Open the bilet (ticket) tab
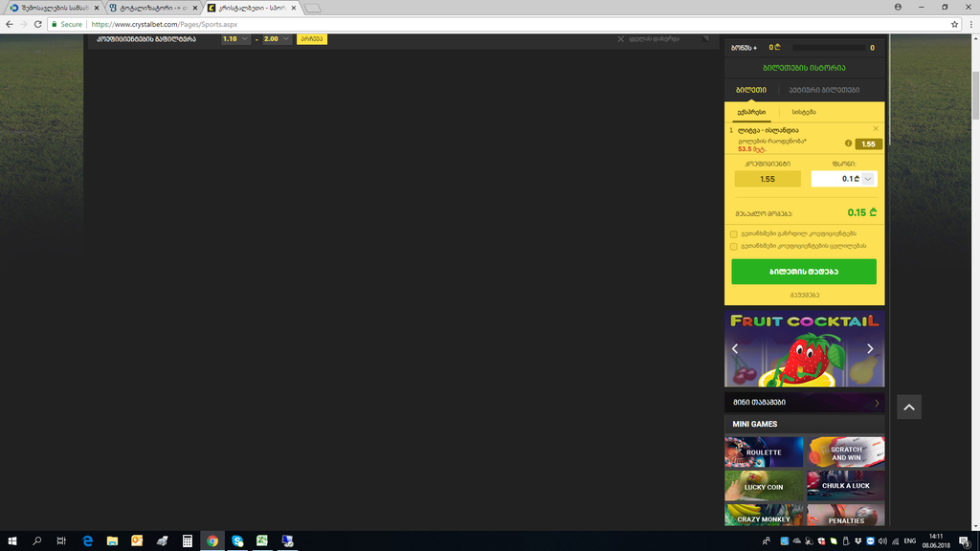 pyautogui.click(x=751, y=90)
